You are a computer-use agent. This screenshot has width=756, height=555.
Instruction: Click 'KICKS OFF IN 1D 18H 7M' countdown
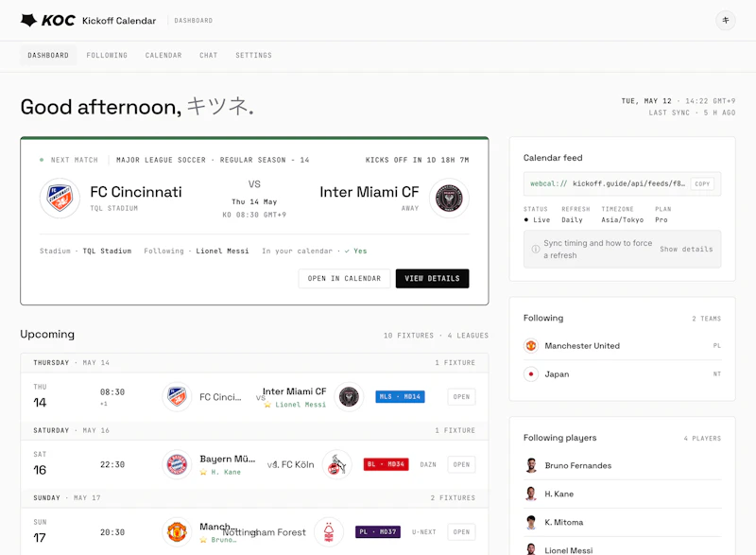(417, 160)
